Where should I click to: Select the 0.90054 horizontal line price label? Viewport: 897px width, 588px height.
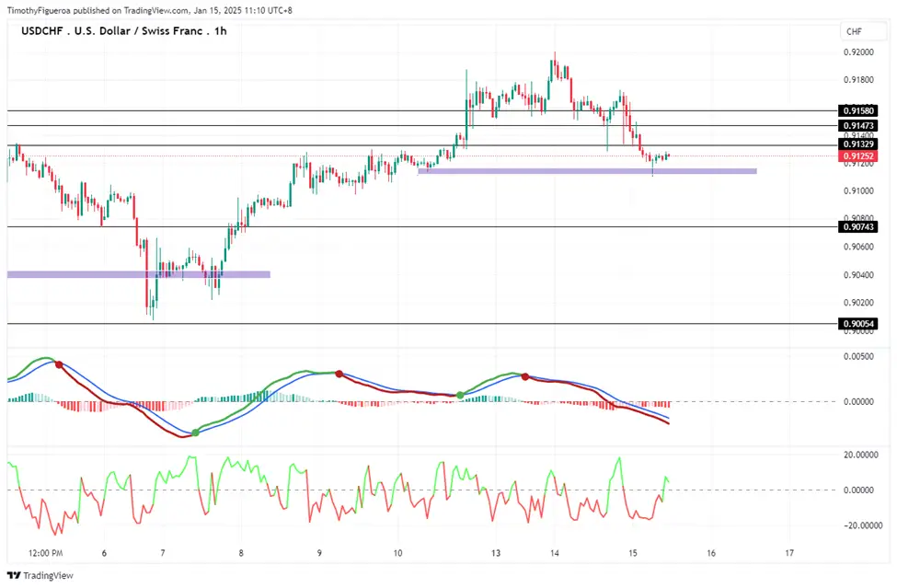pos(858,324)
